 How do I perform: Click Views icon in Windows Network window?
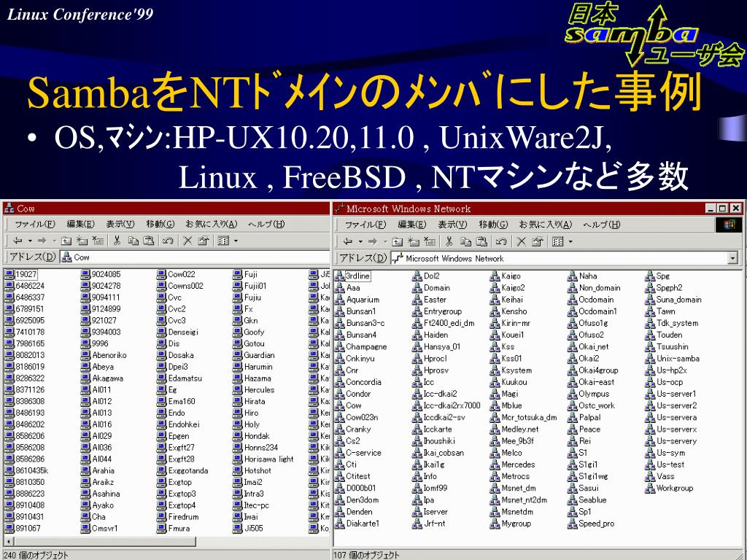(x=558, y=241)
